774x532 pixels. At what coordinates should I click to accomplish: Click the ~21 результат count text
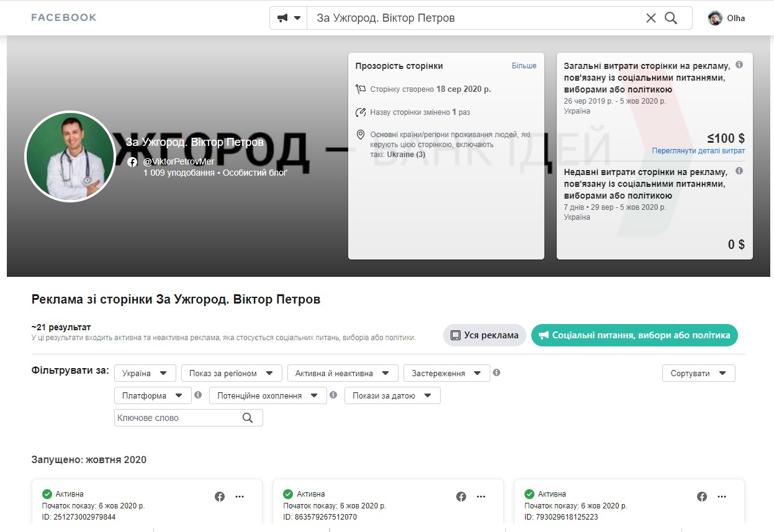[61, 327]
